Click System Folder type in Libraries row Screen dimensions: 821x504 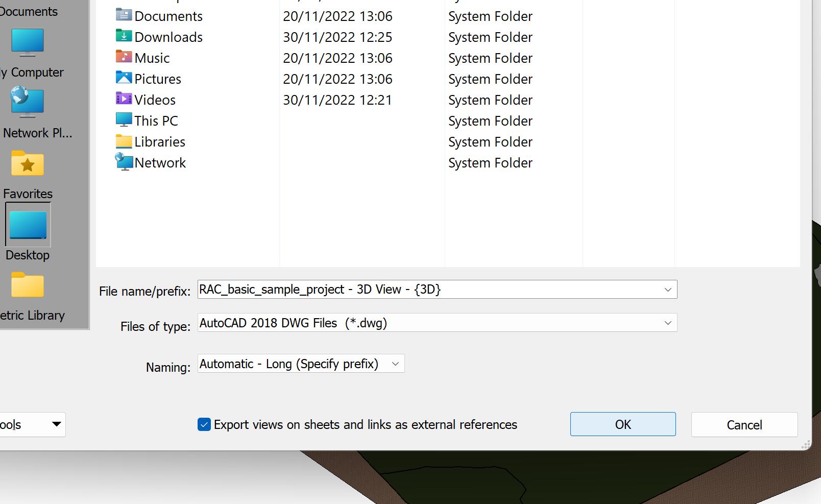pos(490,141)
